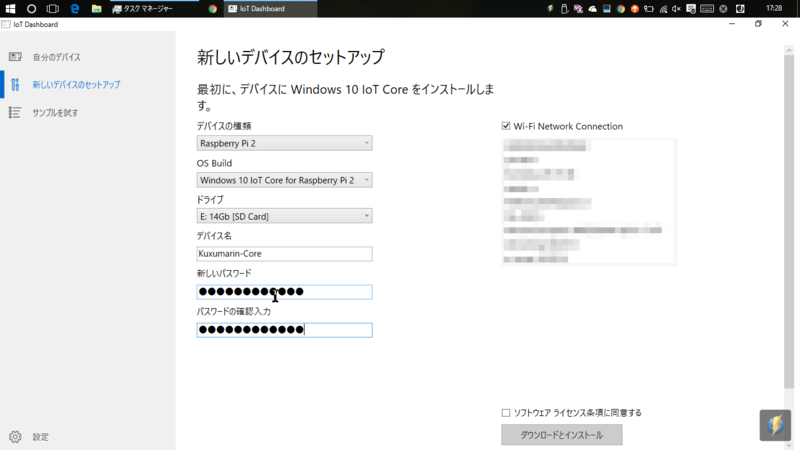This screenshot has width=800, height=450.
Task: Open File Explorer from taskbar
Action: [x=96, y=8]
